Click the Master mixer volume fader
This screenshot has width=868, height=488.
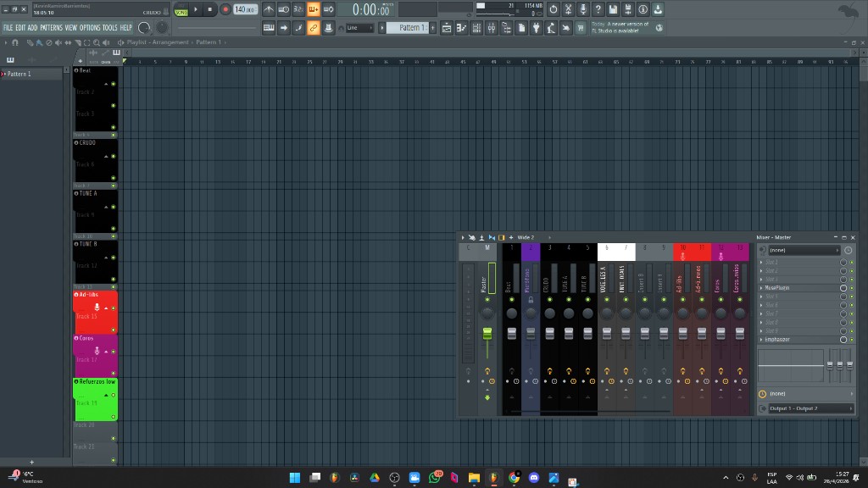point(487,335)
